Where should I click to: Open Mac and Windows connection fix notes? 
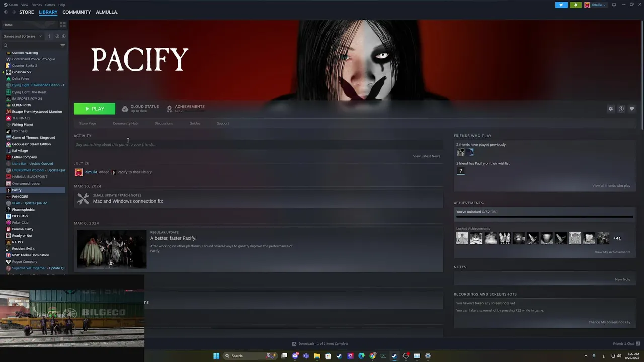coord(128,201)
